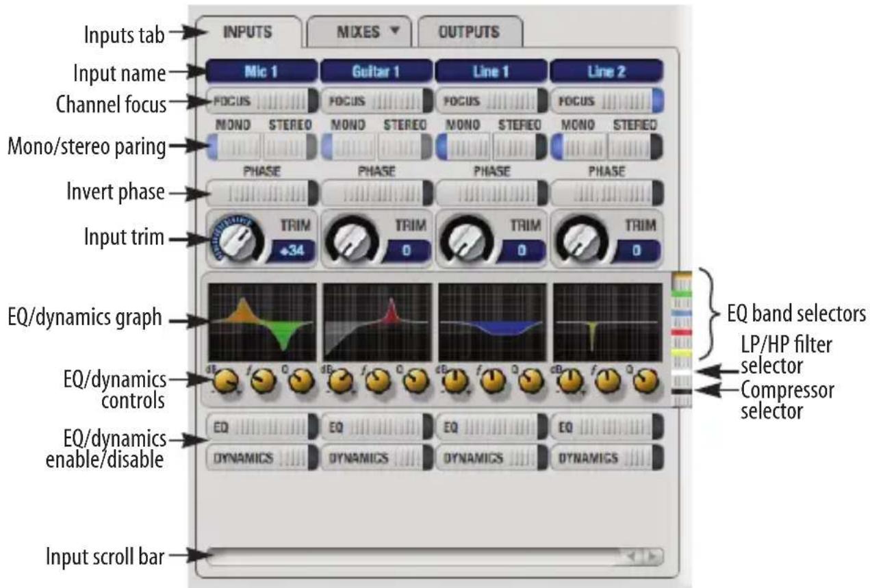Open the MIXES tab
870x588 pixels.
coord(359,32)
